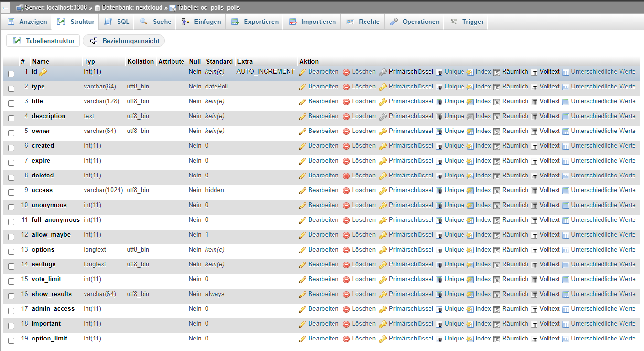The height and width of the screenshot is (351, 644).
Task: Select the description column checkbox
Action: [x=11, y=118]
